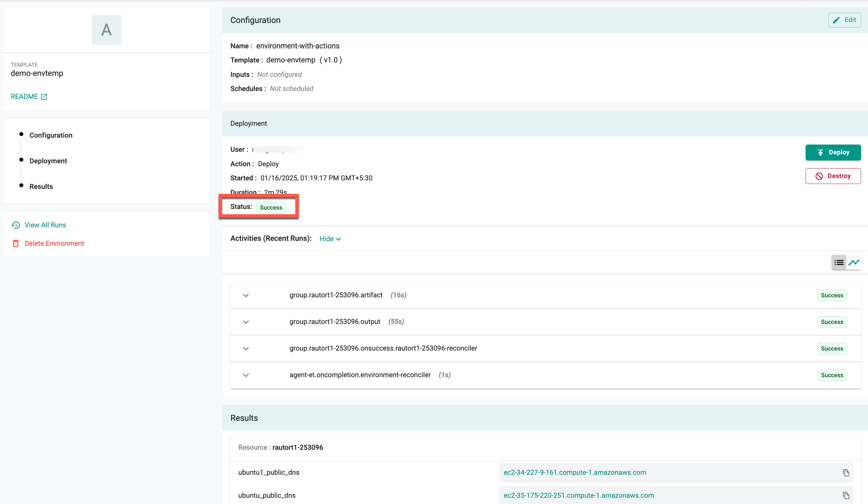This screenshot has height=504, width=868.
Task: Copy the ubuntu_public_dns value
Action: point(846,495)
